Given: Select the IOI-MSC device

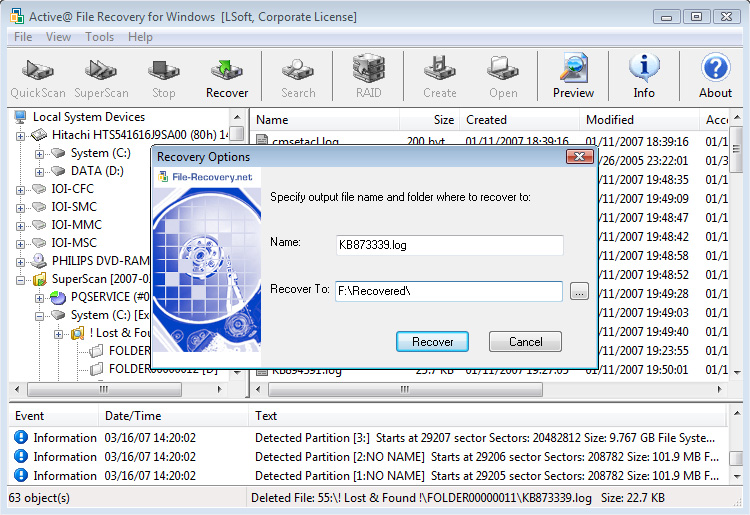Looking at the screenshot, I should pos(64,243).
